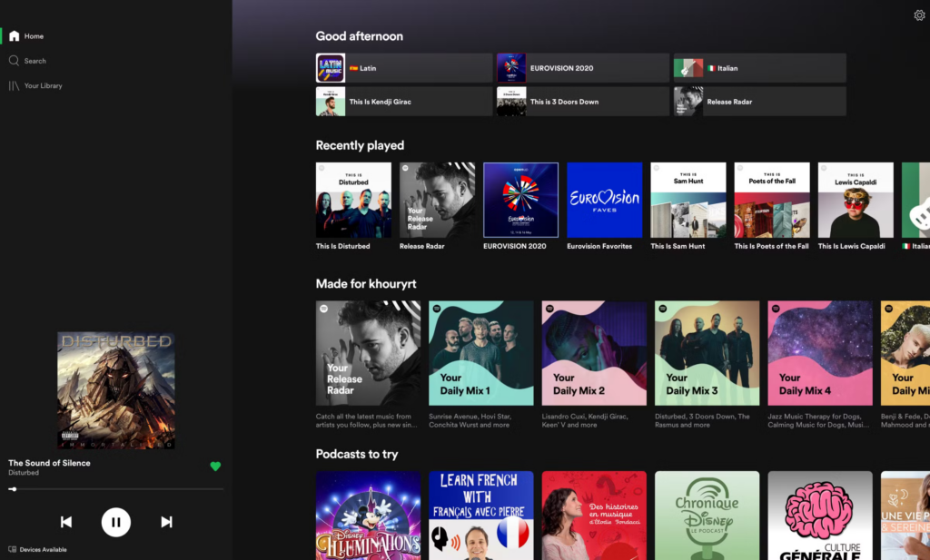Click 'This Is Sam Hunt' caption text

pos(678,246)
